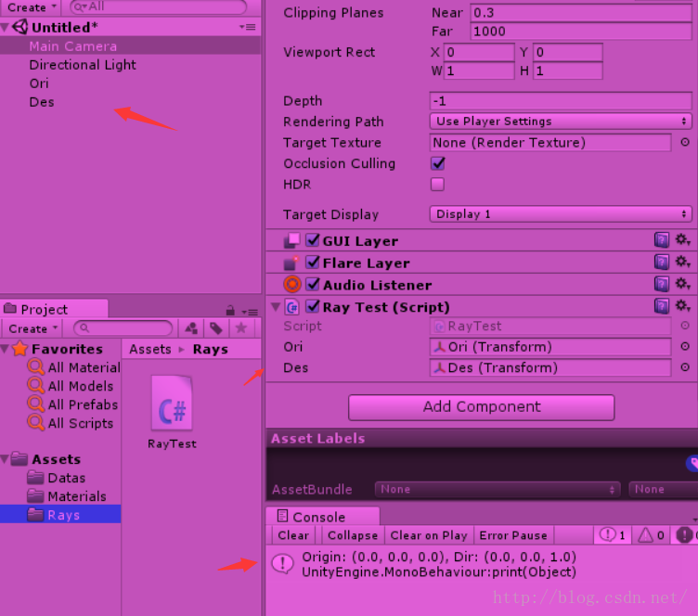The image size is (698, 616).
Task: Open Project Create dropdown
Action: [32, 328]
